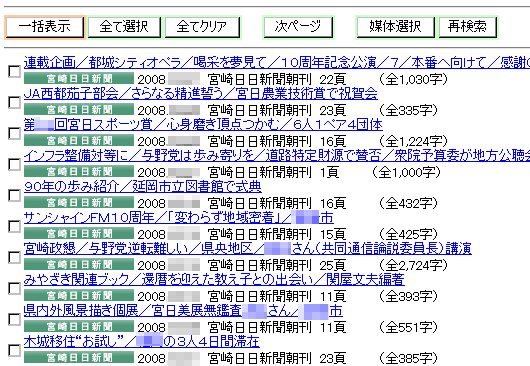The image size is (530, 366).
Task: Click the （全335字） character count text
Action: point(408,110)
